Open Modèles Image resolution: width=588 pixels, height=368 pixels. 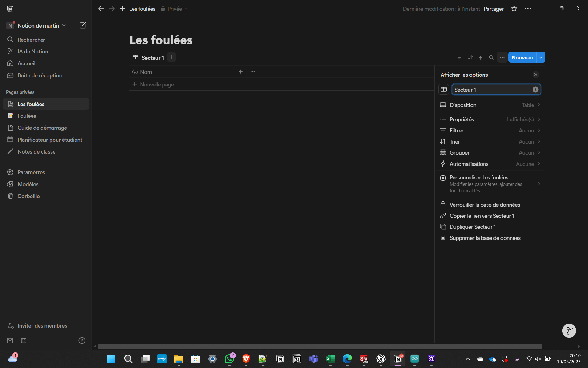[x=46, y=184]
